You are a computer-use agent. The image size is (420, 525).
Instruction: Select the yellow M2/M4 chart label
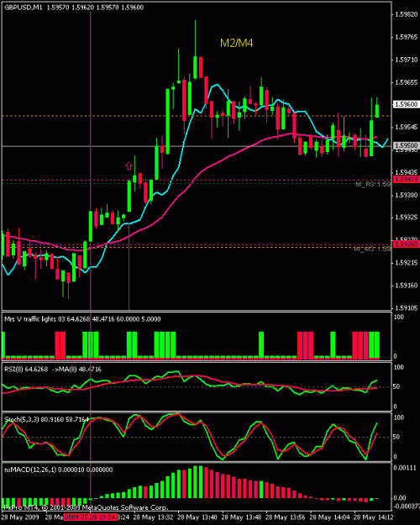236,43
